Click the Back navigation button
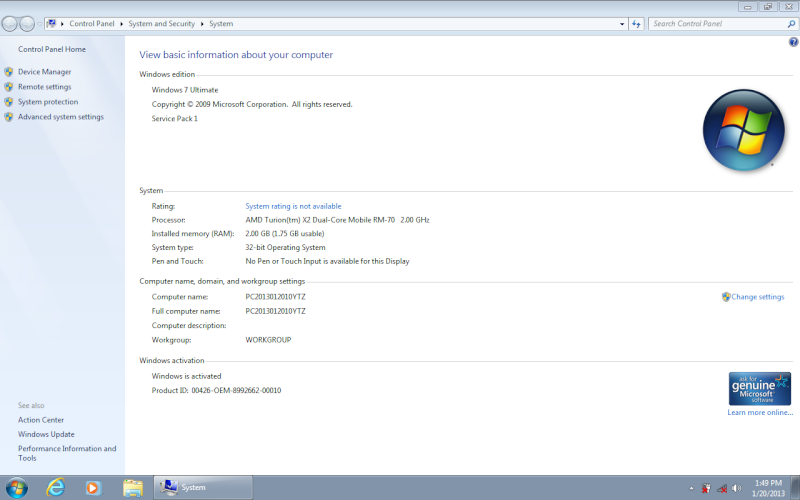The width and height of the screenshot is (800, 500). point(9,23)
